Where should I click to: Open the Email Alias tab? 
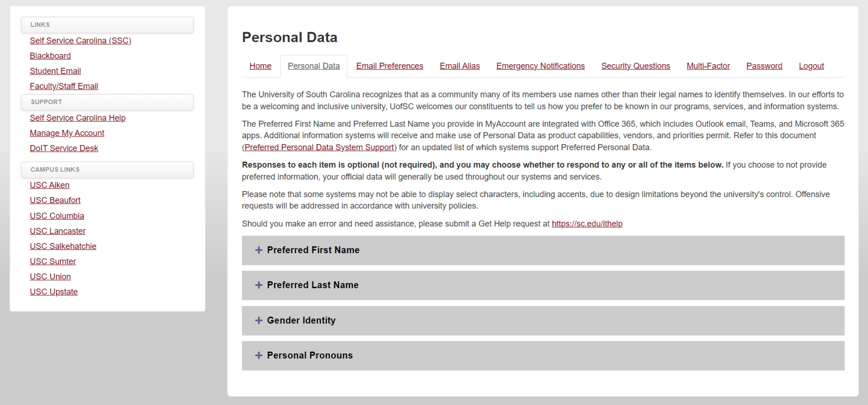click(460, 66)
